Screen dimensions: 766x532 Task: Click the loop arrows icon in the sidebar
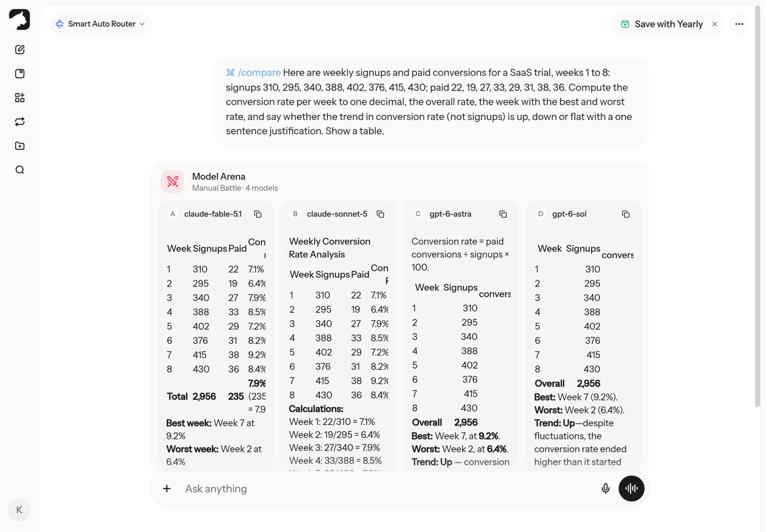click(x=20, y=121)
